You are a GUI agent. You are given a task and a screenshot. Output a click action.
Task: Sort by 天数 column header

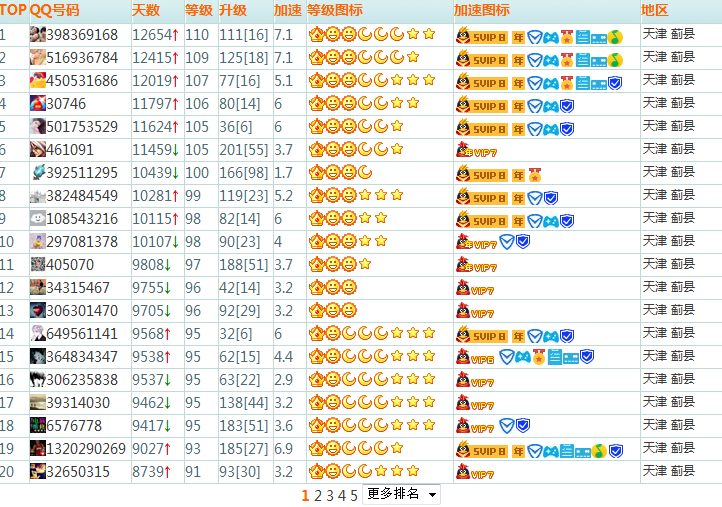tap(146, 10)
